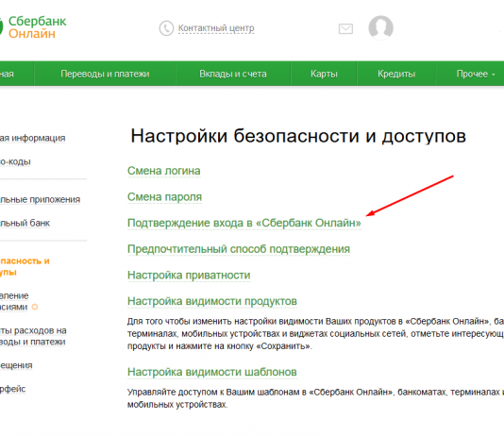
Task: Select sidebar item ending банк
Action: point(25,223)
